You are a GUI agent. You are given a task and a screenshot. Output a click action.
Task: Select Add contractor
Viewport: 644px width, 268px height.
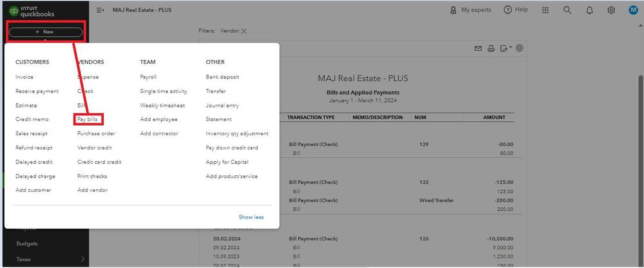[159, 133]
